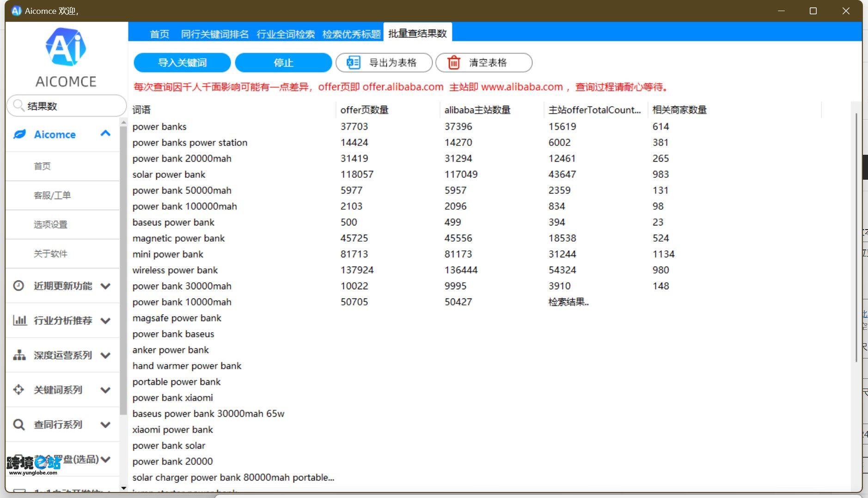868x498 pixels.
Task: Click the Aicomce leaf icon
Action: (x=19, y=134)
